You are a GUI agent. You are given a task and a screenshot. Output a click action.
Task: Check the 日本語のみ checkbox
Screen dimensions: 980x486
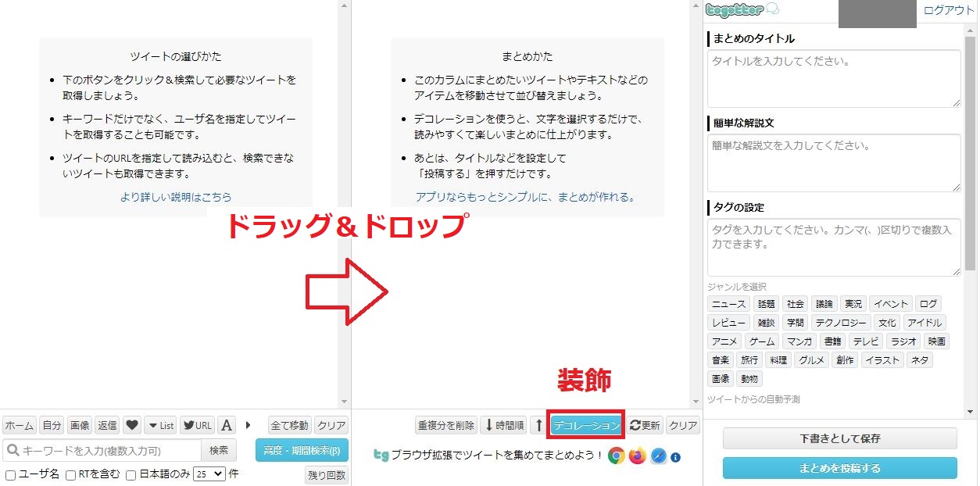(131, 475)
